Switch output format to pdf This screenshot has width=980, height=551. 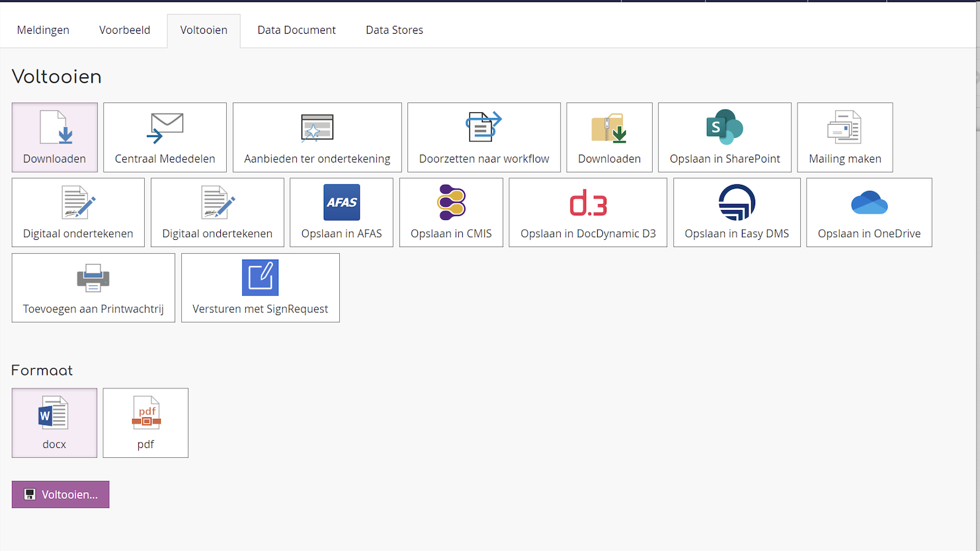point(145,423)
